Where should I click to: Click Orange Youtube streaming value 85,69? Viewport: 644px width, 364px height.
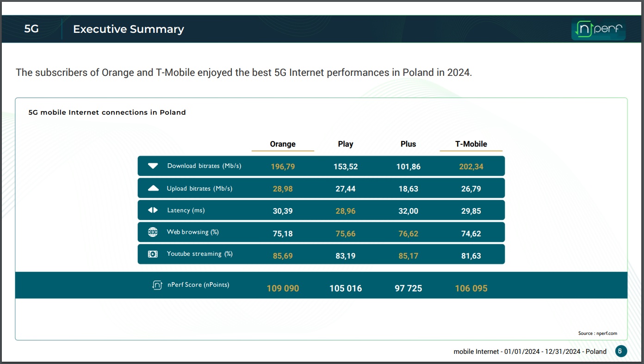(283, 256)
